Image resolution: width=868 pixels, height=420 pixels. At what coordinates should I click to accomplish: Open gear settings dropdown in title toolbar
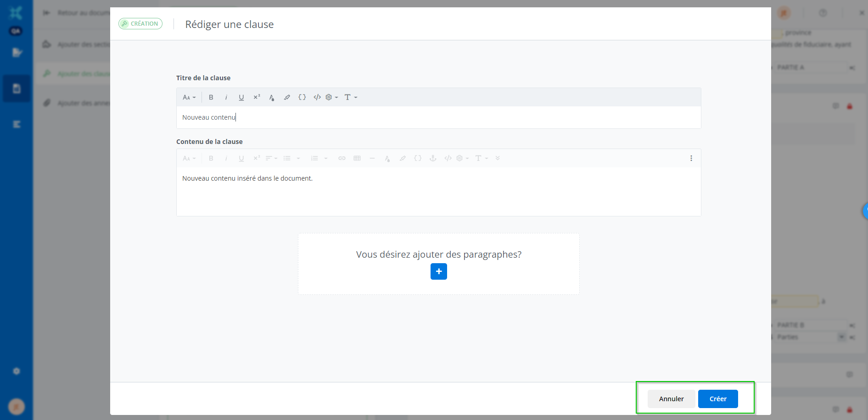(x=331, y=97)
